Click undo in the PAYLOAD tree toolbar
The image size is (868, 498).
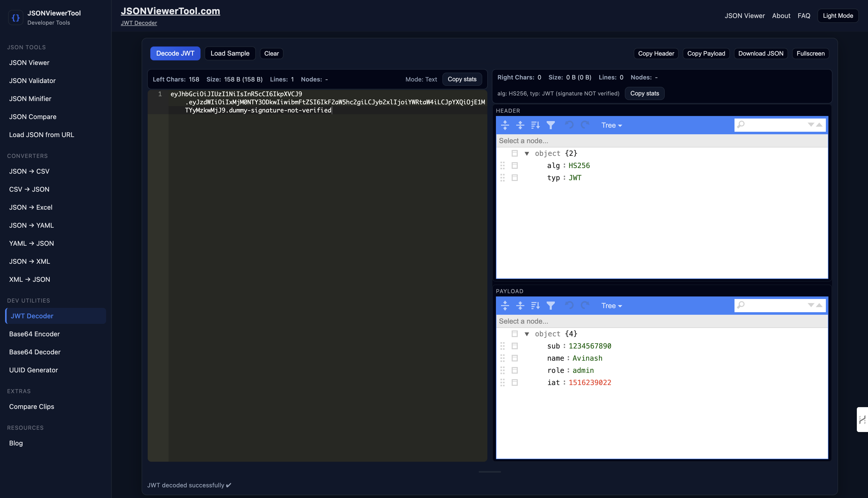[570, 305]
